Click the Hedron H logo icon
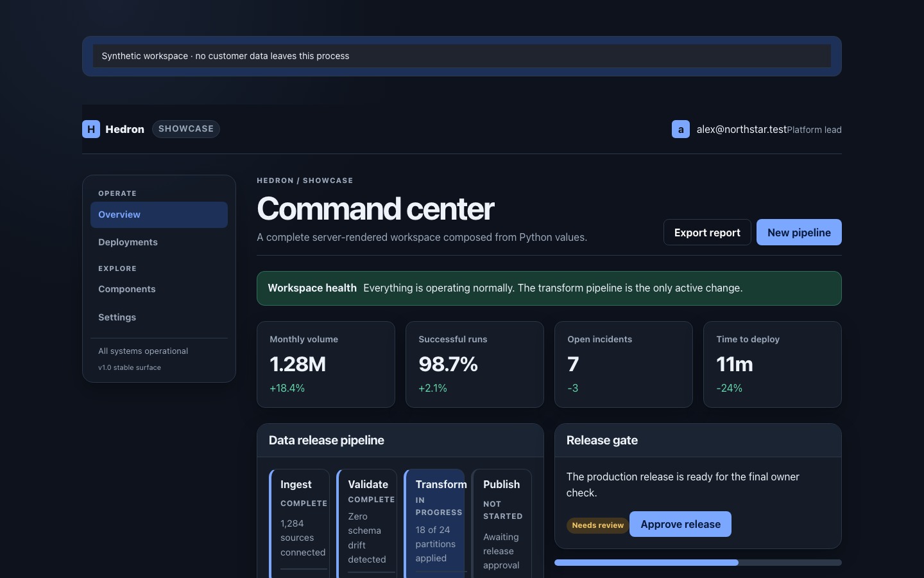The image size is (924, 578). tap(91, 129)
